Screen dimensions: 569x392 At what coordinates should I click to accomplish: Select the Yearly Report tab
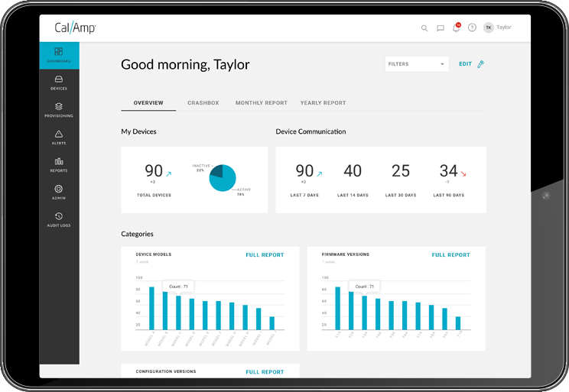pos(323,103)
